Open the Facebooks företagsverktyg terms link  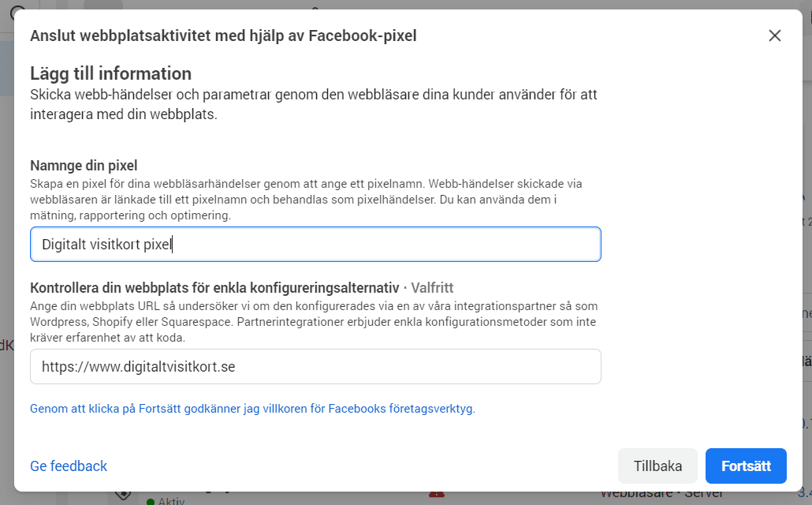coord(252,409)
